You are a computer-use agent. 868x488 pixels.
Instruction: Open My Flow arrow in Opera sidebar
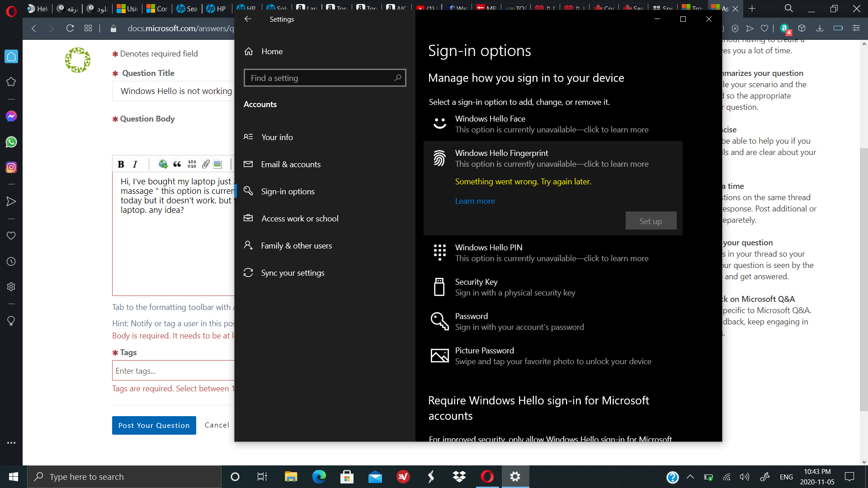(x=11, y=202)
